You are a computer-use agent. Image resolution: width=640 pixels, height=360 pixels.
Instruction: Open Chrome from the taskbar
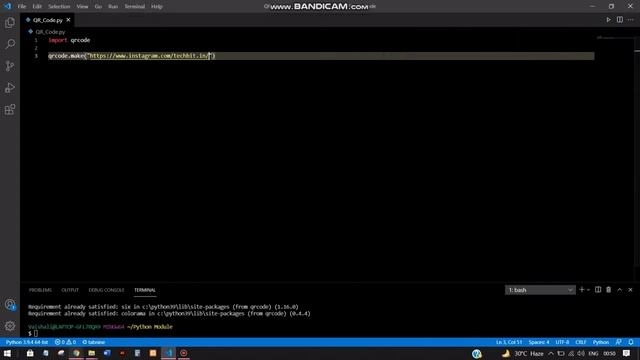(76, 353)
